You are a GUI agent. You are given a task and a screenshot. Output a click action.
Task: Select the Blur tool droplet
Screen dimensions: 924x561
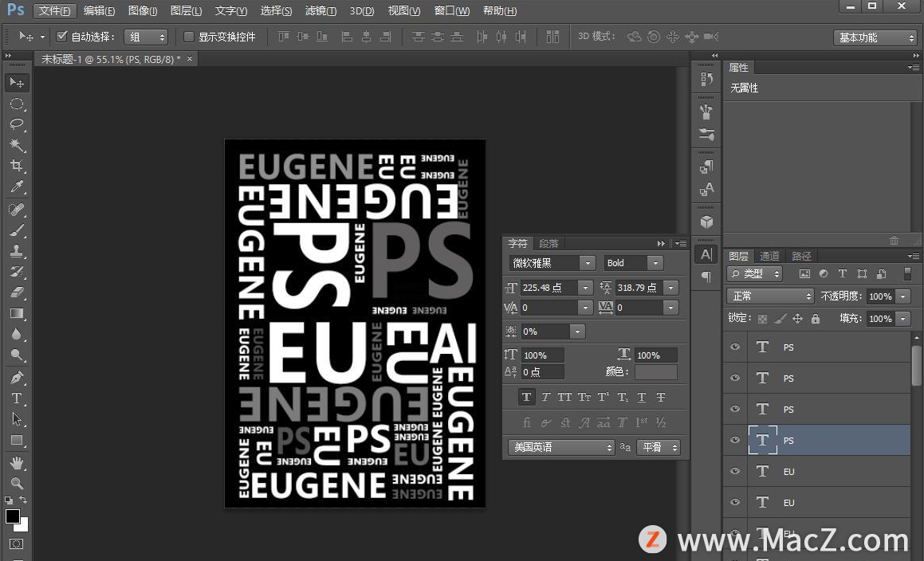point(17,334)
